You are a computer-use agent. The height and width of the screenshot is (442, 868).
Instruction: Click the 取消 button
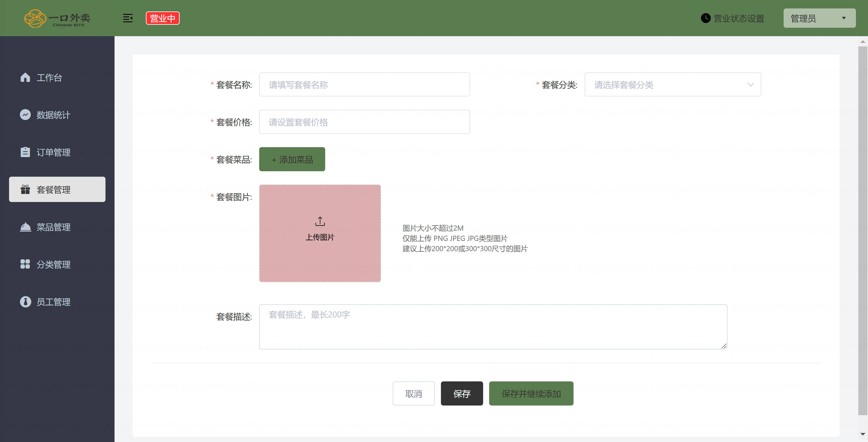click(x=414, y=393)
